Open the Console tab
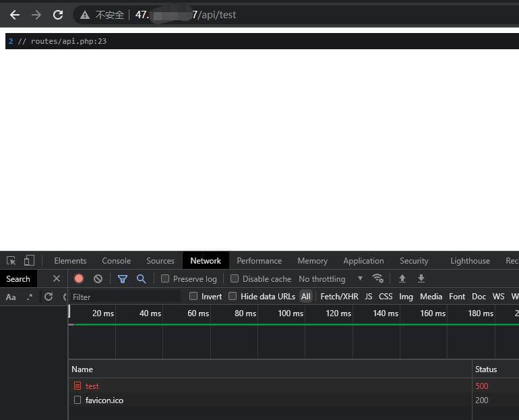 click(x=116, y=261)
